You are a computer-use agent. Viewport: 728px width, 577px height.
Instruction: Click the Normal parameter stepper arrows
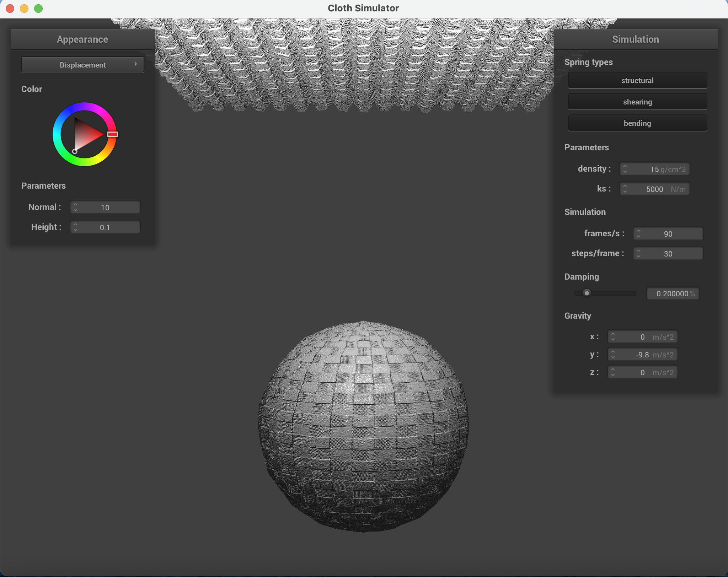[75, 207]
